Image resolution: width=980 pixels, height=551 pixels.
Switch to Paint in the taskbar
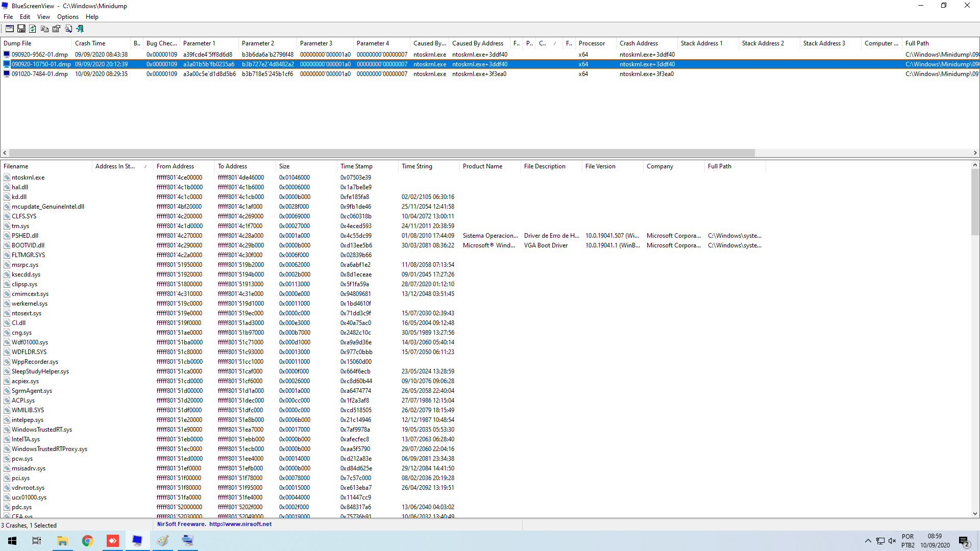162,541
